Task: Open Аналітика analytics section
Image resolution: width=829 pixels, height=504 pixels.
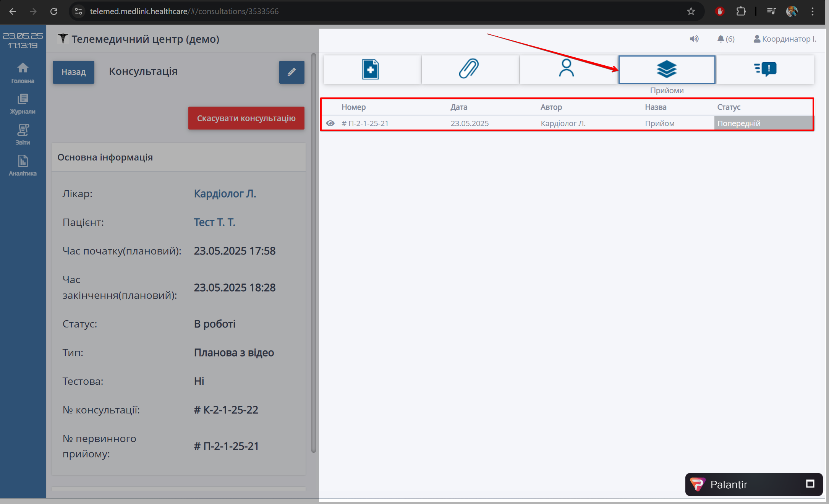Action: tap(23, 165)
